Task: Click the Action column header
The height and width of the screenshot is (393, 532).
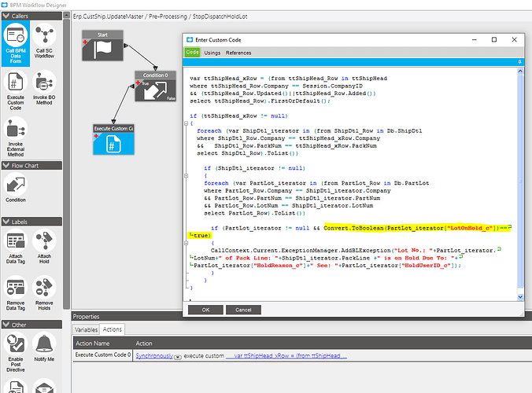Action: click(x=144, y=343)
